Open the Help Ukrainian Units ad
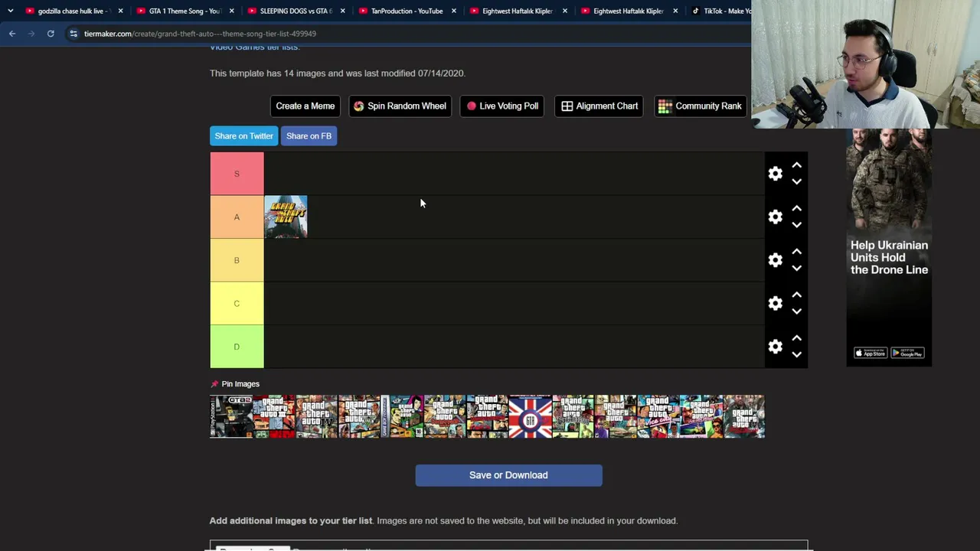This screenshot has height=551, width=980. click(889, 247)
